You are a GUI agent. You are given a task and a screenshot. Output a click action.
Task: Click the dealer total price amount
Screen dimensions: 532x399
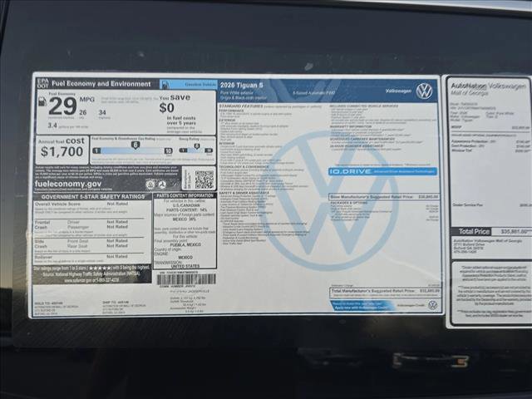(515, 232)
